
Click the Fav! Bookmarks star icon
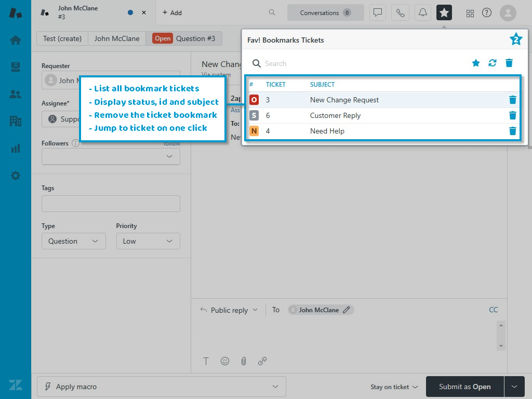(x=444, y=13)
